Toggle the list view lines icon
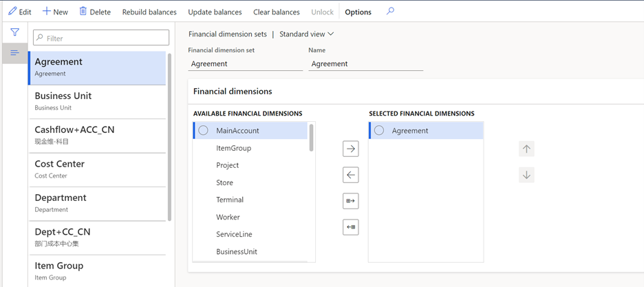 point(14,53)
